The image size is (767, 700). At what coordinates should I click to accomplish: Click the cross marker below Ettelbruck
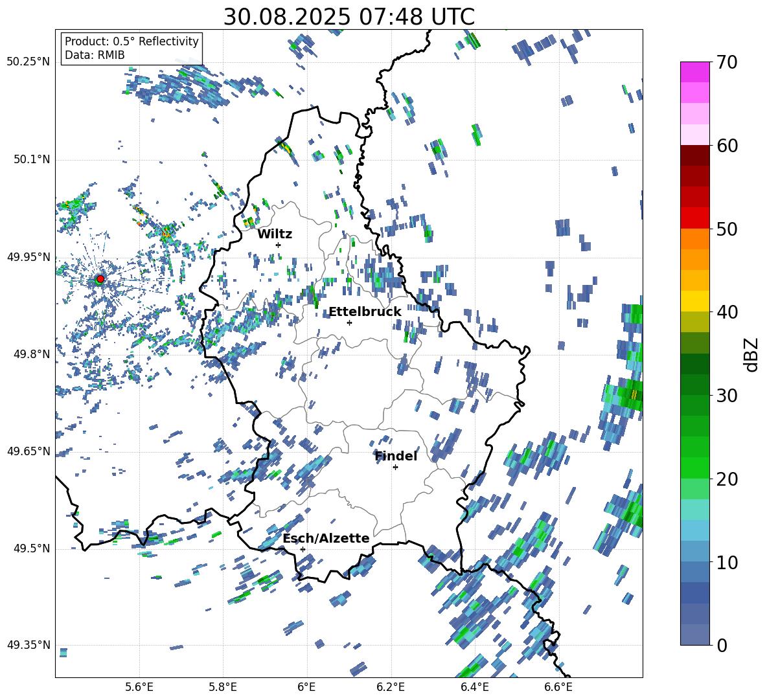[349, 322]
